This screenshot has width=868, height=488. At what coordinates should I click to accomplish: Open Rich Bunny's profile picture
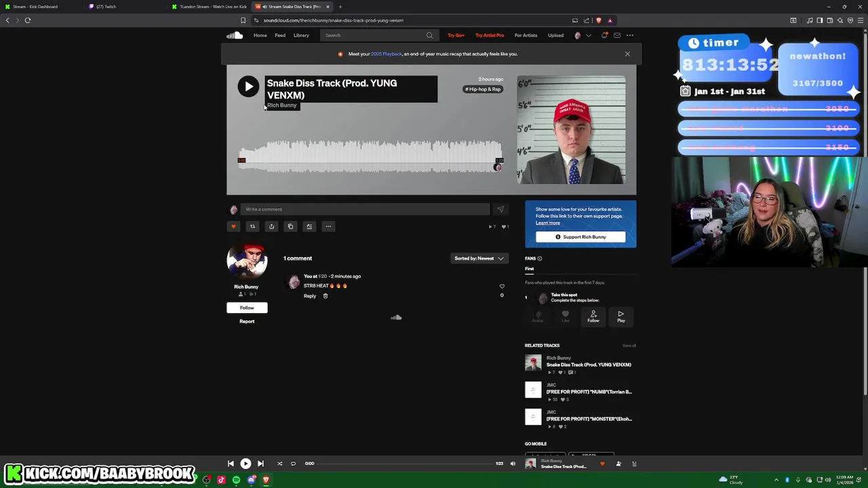point(247,262)
